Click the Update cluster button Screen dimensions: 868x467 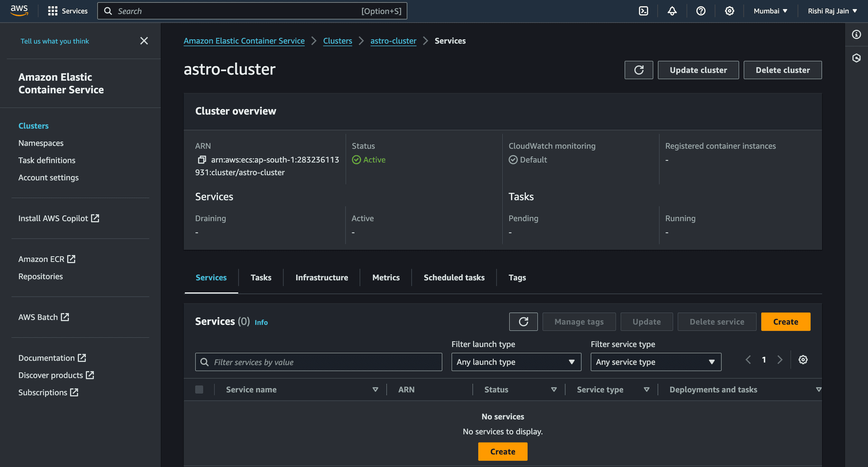coord(698,70)
